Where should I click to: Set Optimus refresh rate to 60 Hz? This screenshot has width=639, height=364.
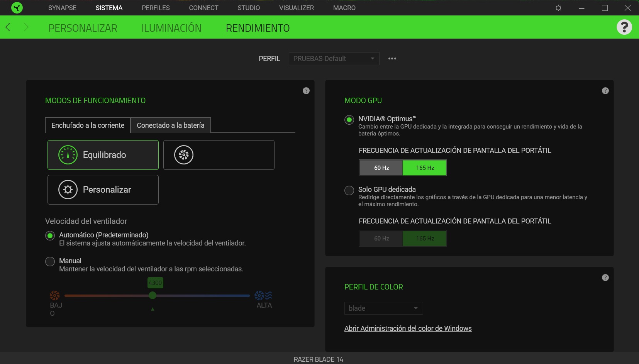pyautogui.click(x=381, y=168)
